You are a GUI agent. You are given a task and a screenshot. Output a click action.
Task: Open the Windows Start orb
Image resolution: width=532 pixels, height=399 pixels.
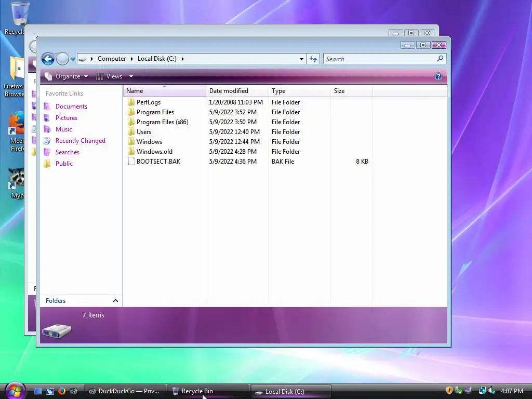pos(15,391)
